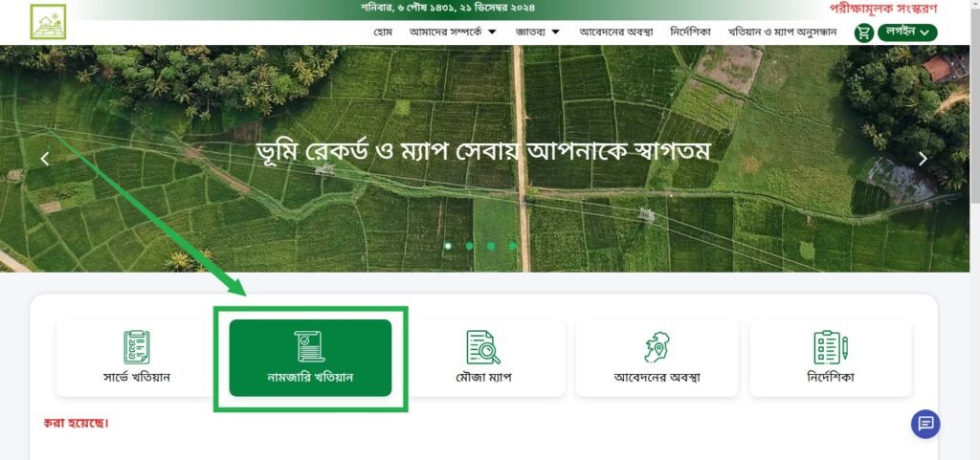Viewport: 980px width, 460px height.
Task: Click the নির্দেশিকা checklist pencil icon
Action: click(x=831, y=347)
